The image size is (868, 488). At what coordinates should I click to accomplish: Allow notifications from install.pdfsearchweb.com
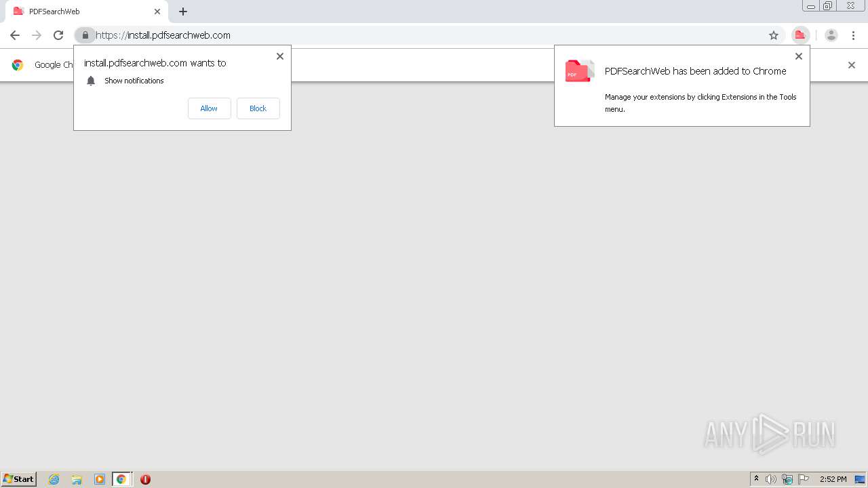209,108
